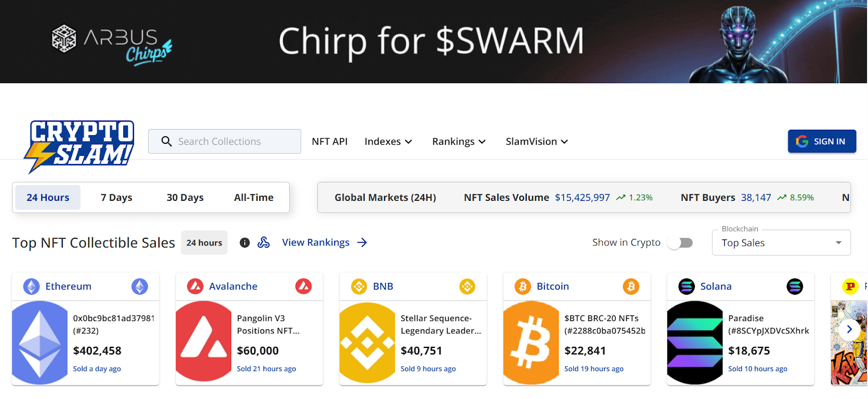Click the search magnifier icon

coord(167,141)
